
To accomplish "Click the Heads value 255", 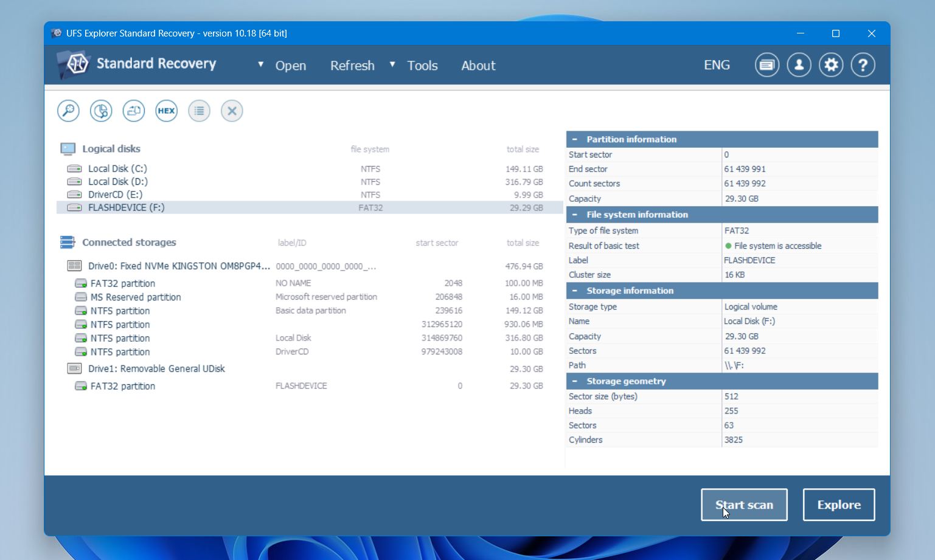I will [x=731, y=411].
